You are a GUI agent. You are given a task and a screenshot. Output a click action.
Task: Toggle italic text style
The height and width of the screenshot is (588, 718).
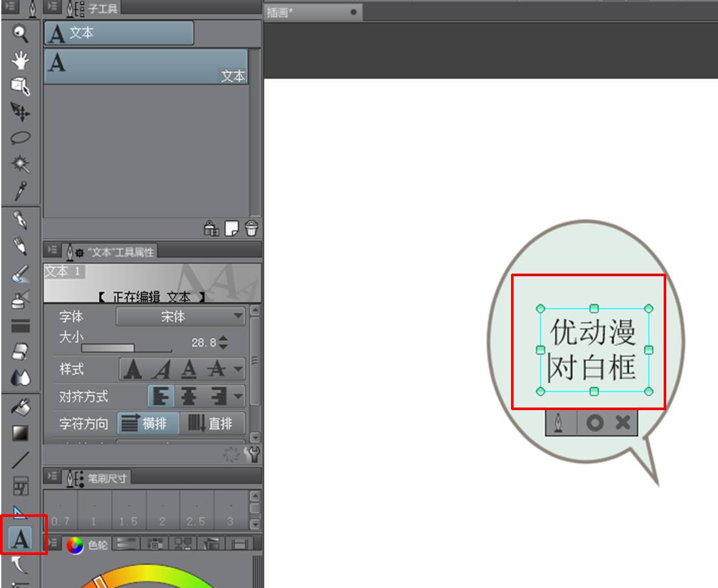click(x=161, y=369)
